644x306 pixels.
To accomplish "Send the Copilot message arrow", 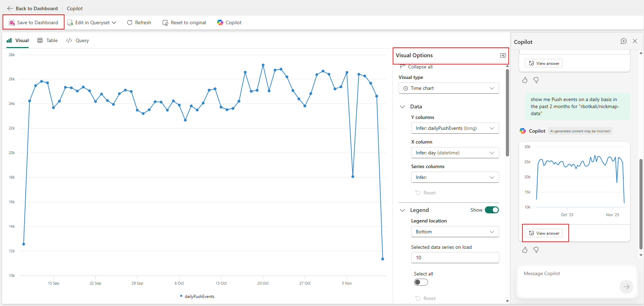I will [x=626, y=287].
